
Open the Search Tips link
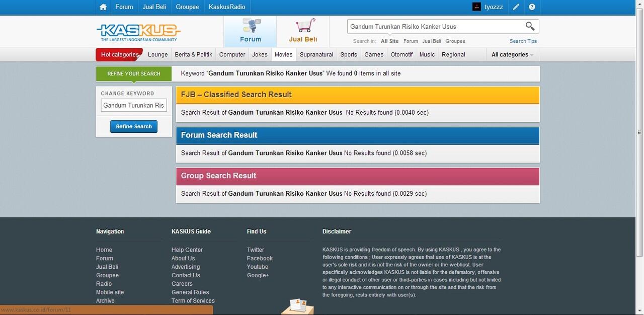(x=523, y=41)
